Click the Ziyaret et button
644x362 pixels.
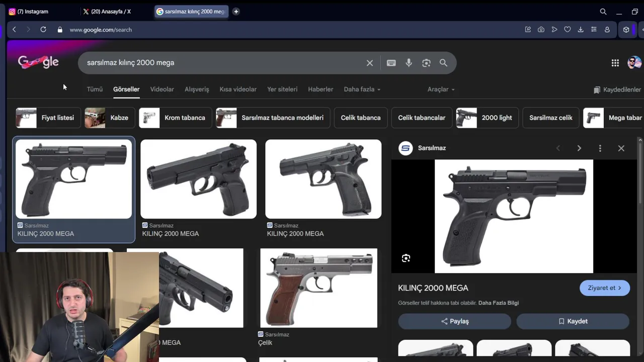click(605, 288)
